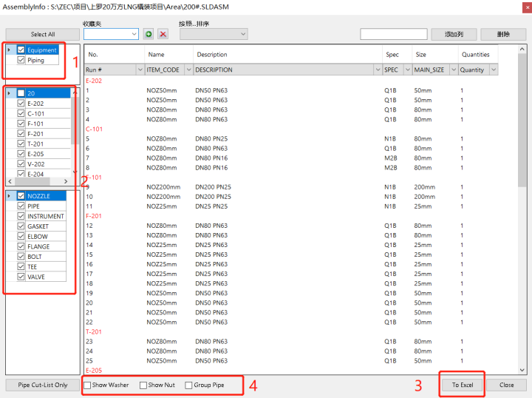Select INSTRUMENT in the category list

point(46,216)
